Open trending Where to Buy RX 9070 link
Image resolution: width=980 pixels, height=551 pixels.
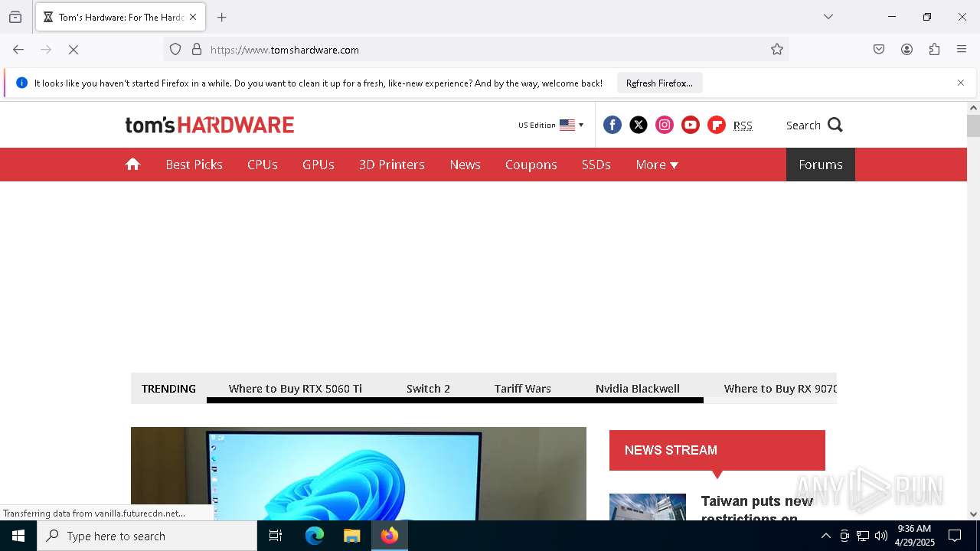pos(780,389)
